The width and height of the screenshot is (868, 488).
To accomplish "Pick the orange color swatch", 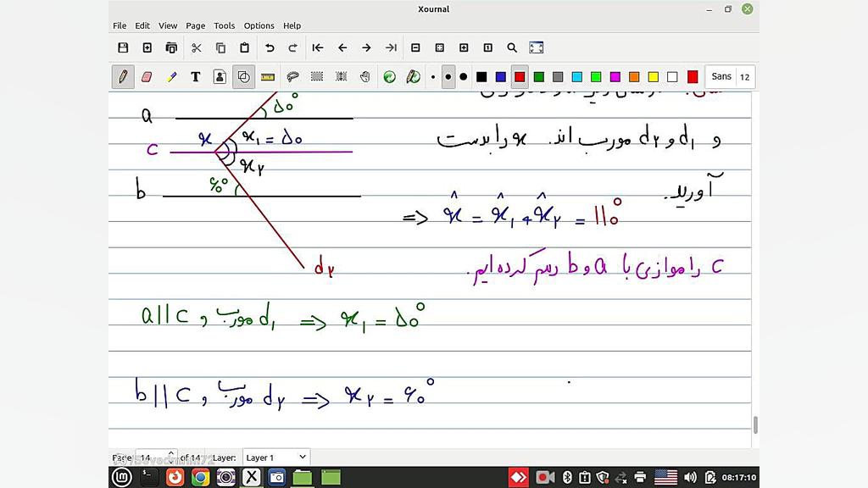I will click(634, 77).
